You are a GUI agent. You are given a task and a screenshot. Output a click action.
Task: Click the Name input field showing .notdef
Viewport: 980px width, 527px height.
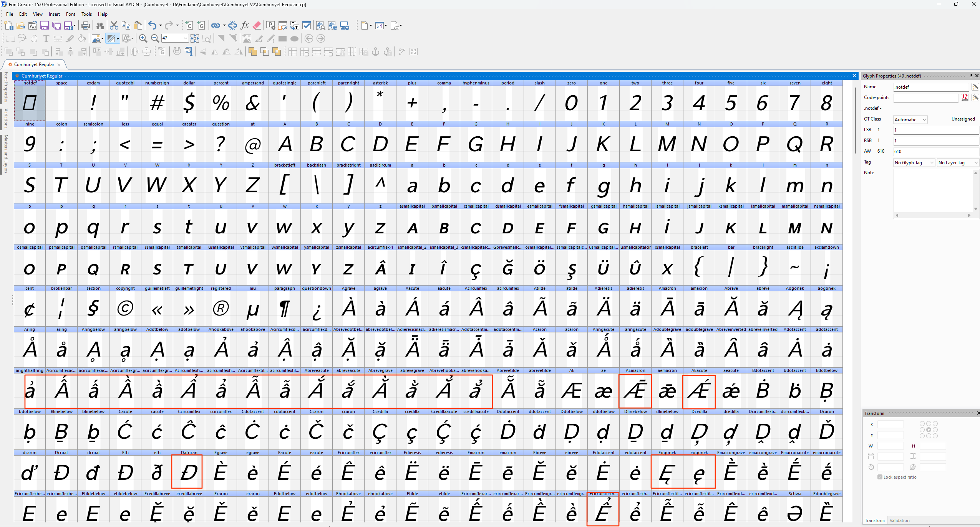(x=931, y=87)
